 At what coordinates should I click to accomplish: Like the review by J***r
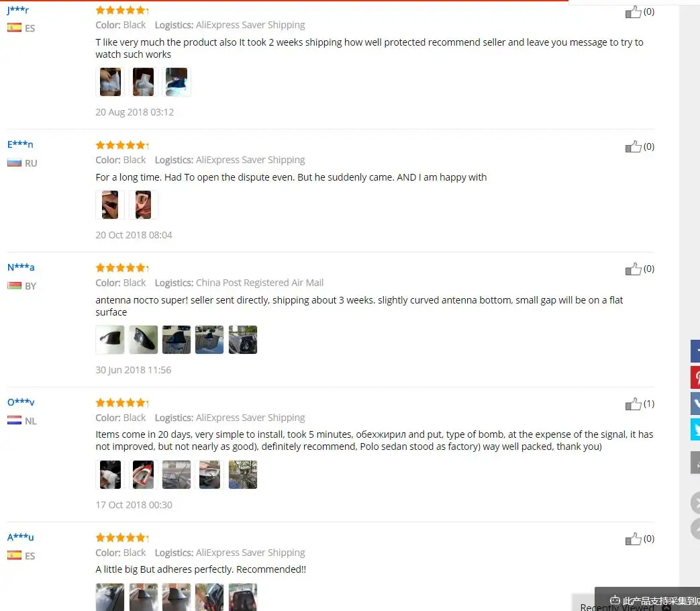pyautogui.click(x=633, y=12)
